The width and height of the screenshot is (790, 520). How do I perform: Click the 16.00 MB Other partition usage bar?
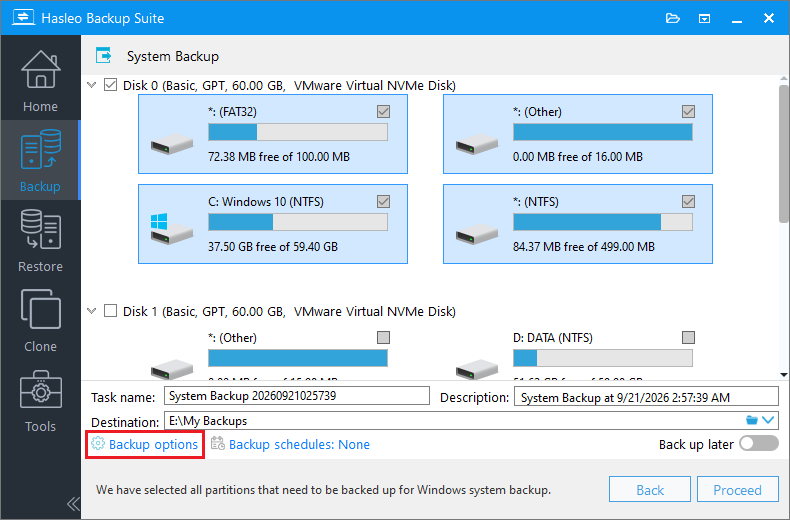pyautogui.click(x=603, y=132)
